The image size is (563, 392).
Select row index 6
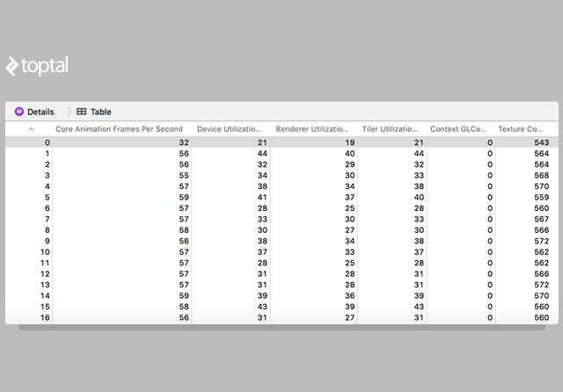point(281,208)
